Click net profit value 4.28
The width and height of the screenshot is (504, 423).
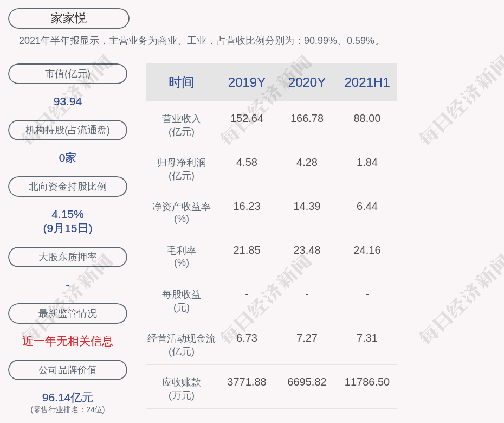[x=307, y=163]
